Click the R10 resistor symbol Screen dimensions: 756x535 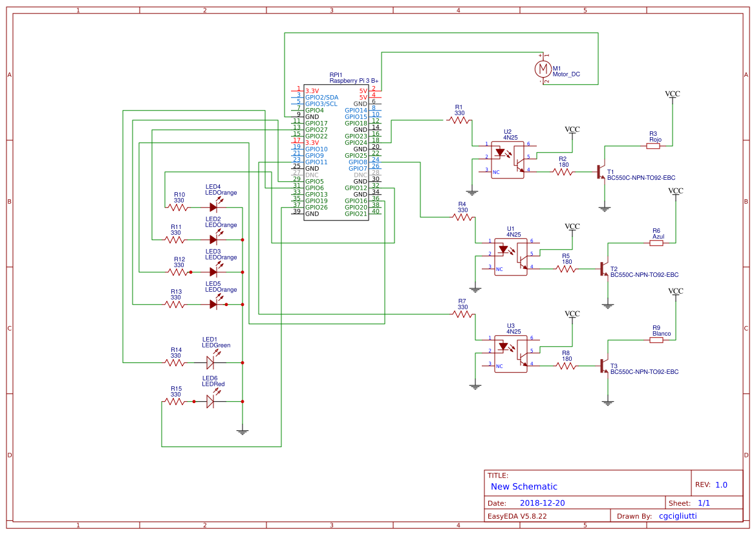click(178, 208)
